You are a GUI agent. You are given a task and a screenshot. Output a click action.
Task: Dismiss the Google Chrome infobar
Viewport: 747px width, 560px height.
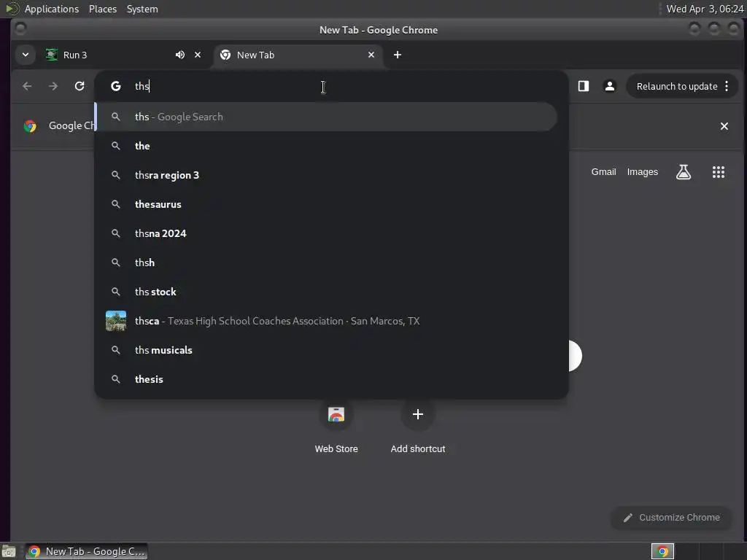tap(724, 126)
